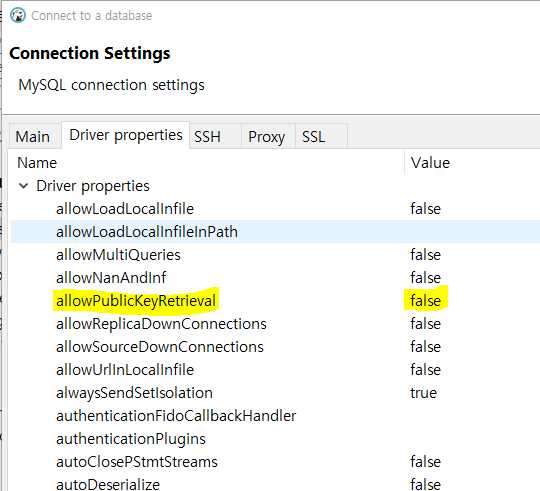Click the empty value cell of allowLoadLocalInfileInPath
This screenshot has width=540, height=491.
(x=472, y=232)
